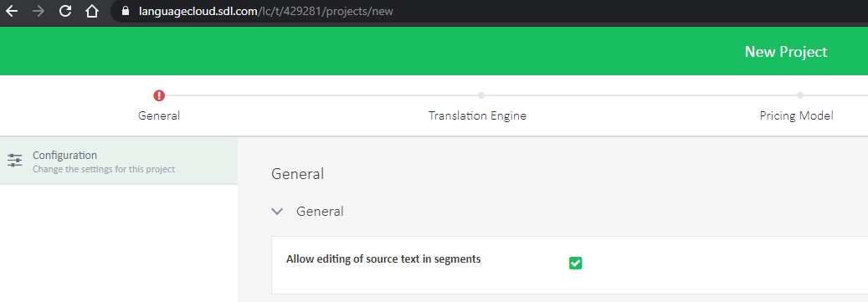
Task: Reload the page with the refresh icon
Action: point(65,11)
